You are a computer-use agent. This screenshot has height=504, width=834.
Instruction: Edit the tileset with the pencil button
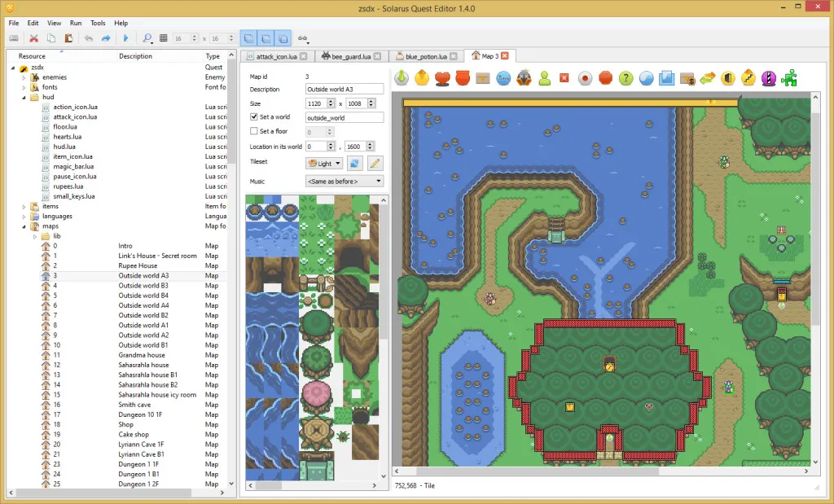[x=375, y=163]
